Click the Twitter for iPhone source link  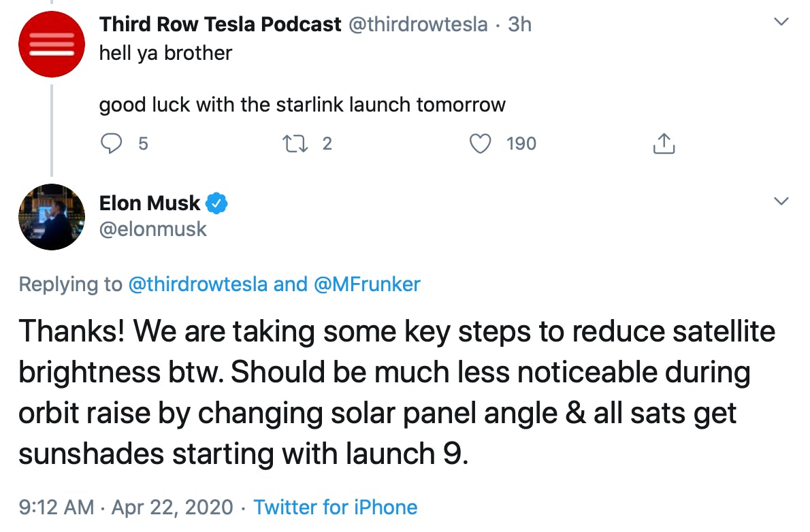click(335, 508)
